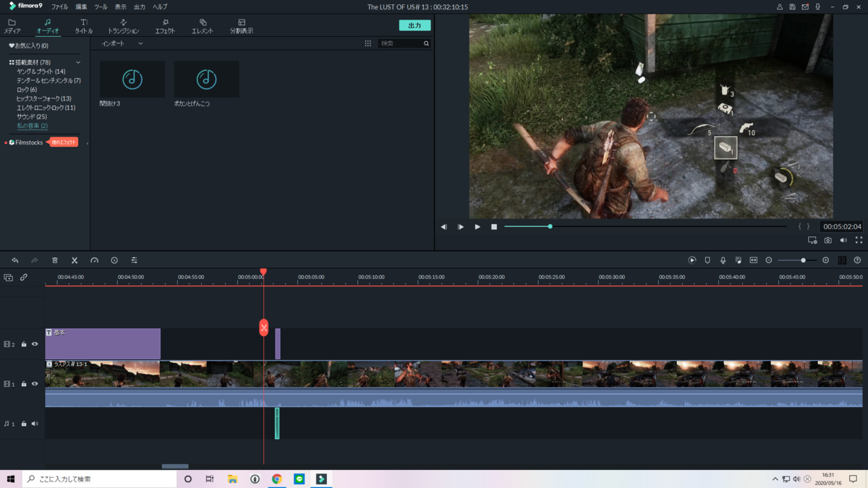868x488 pixels.
Task: Enter fullscreen preview mode
Action: [859, 240]
